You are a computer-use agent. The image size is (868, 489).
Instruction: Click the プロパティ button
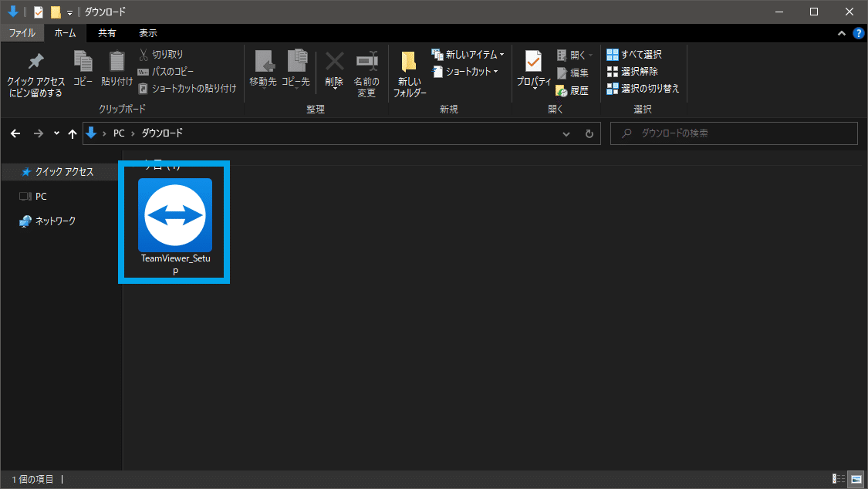(x=534, y=69)
